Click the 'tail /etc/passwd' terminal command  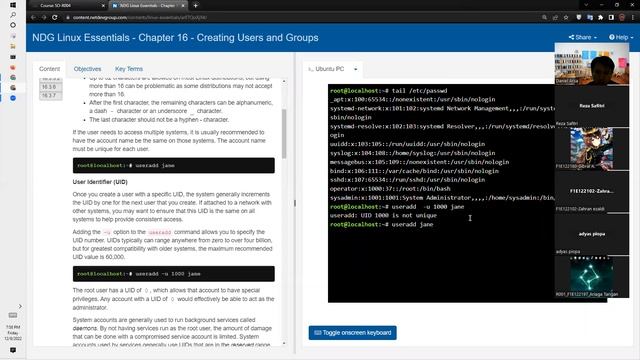(419, 91)
